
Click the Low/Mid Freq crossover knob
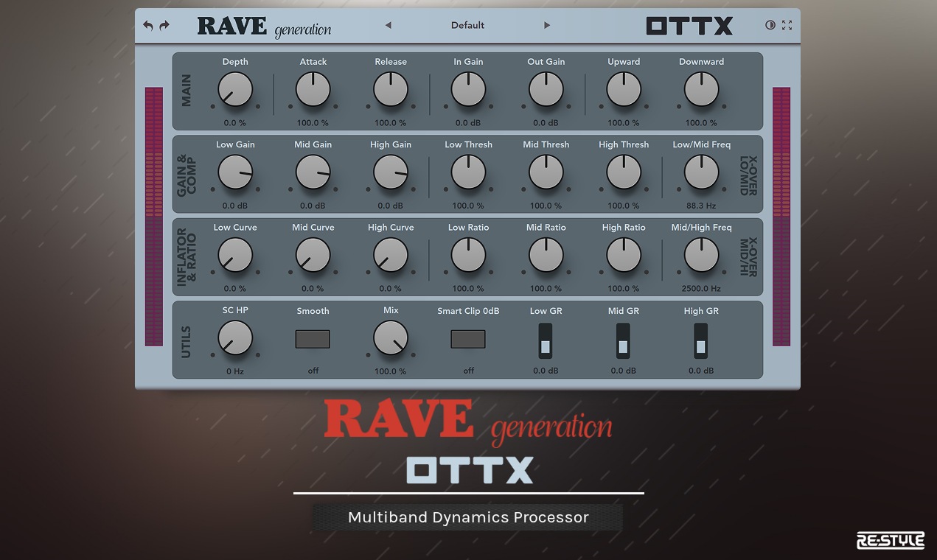pos(701,172)
